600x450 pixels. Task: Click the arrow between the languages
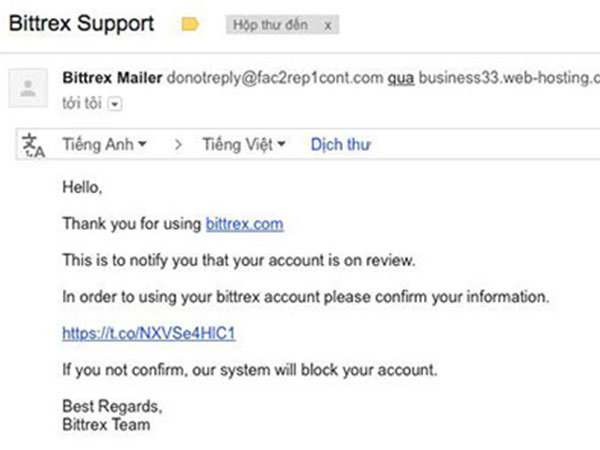(x=178, y=145)
